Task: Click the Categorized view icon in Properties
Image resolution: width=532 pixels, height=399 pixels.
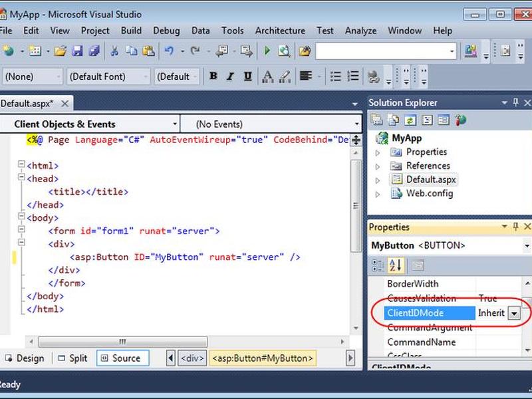Action: pyautogui.click(x=377, y=265)
